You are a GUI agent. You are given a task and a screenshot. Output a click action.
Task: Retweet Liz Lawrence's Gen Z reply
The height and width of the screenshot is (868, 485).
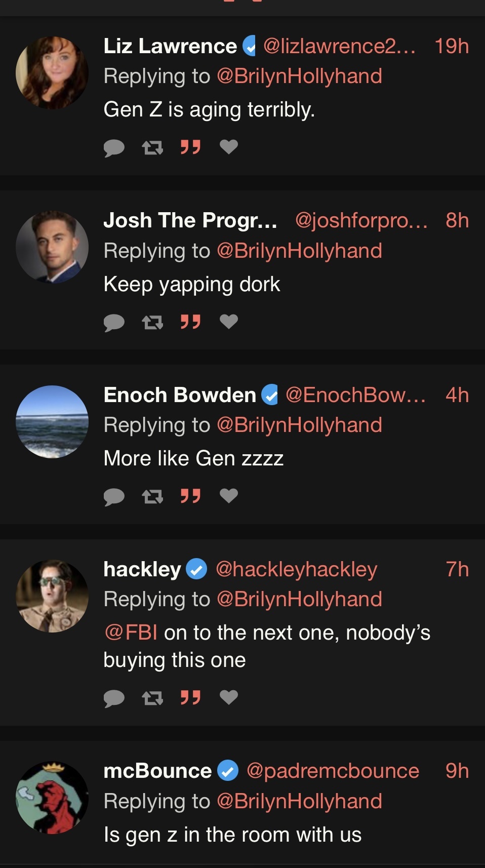pyautogui.click(x=152, y=147)
